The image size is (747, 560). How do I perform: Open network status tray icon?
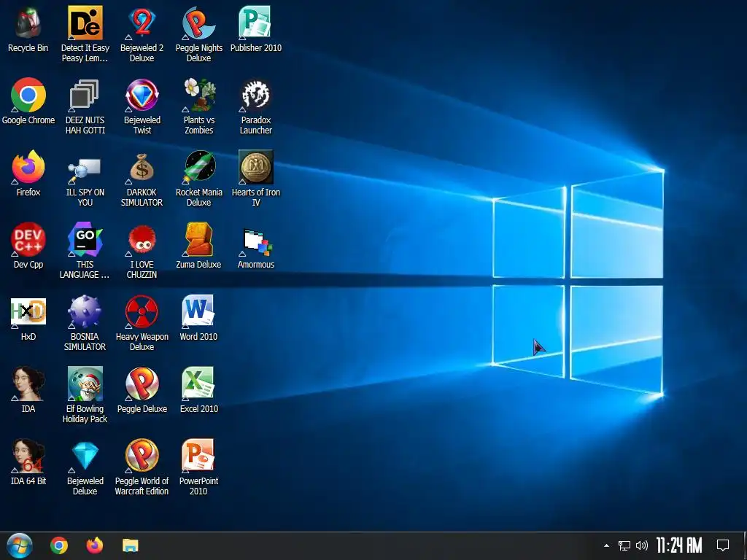624,545
